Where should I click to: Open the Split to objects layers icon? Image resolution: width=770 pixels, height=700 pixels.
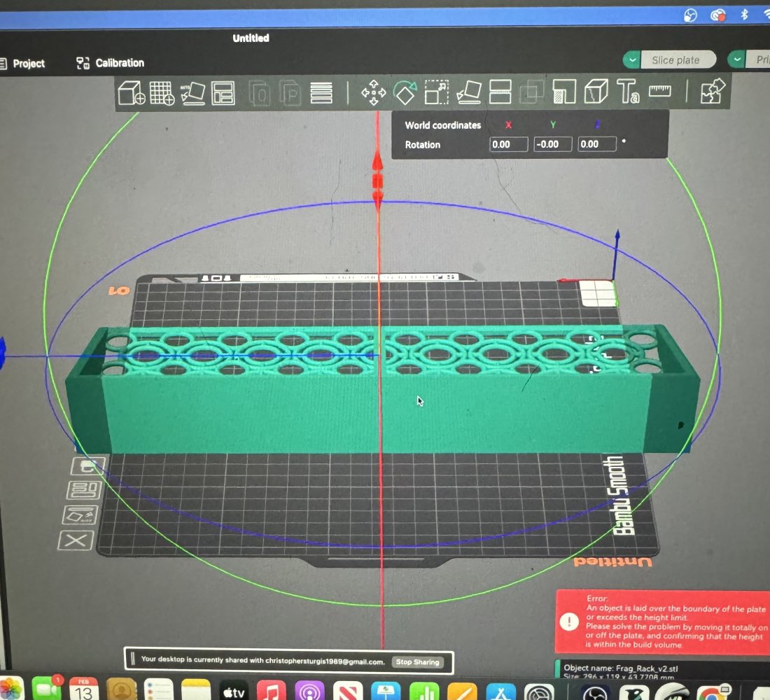[321, 92]
